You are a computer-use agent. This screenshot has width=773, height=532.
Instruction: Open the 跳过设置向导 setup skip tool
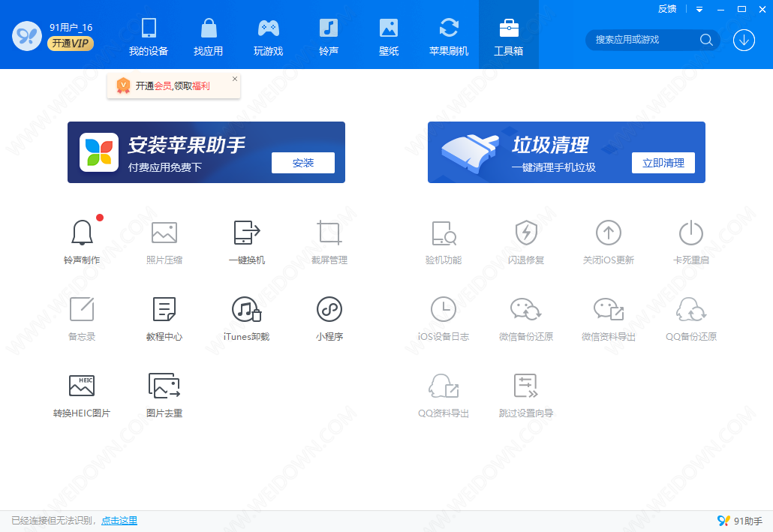(x=526, y=395)
